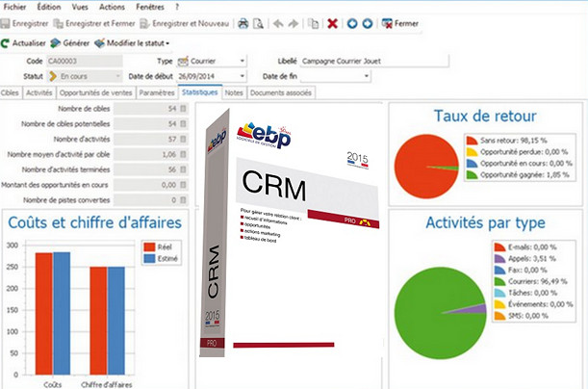This screenshot has height=389, width=588.
Task: Click Enregistrer et Fermer in toolbar
Action: [x=93, y=22]
